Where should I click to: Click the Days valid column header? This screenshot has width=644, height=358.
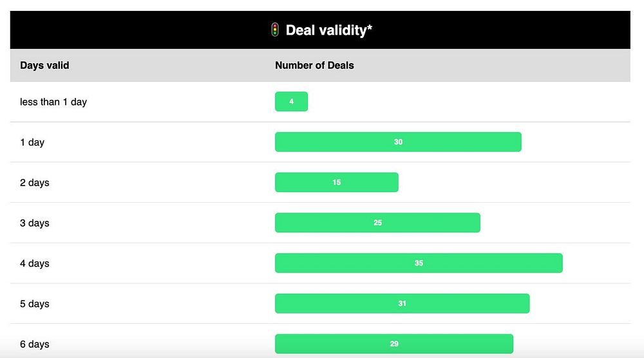pyautogui.click(x=44, y=65)
